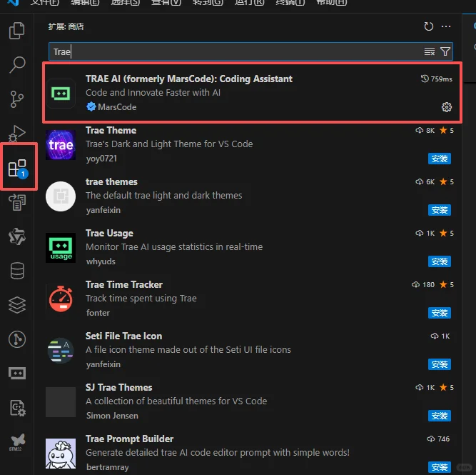Image resolution: width=476 pixels, height=475 pixels.
Task: Open Trae Prompt Builder cartoon thumbnail
Action: click(61, 454)
